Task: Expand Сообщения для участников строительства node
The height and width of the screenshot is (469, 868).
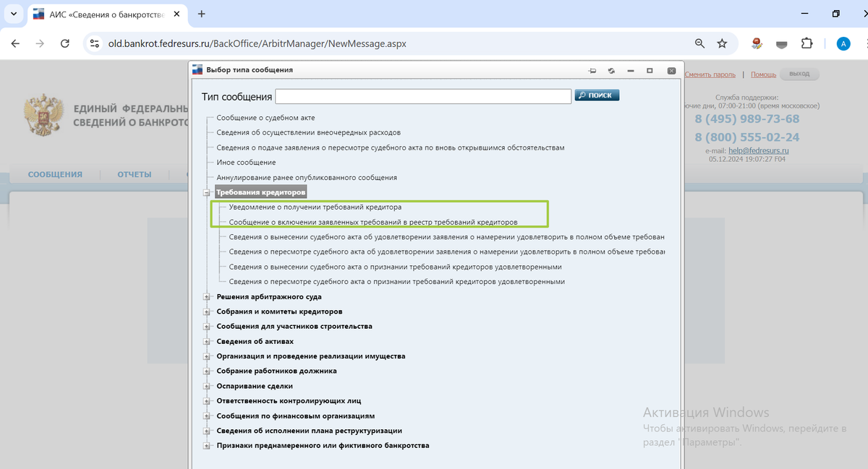Action: pos(206,327)
